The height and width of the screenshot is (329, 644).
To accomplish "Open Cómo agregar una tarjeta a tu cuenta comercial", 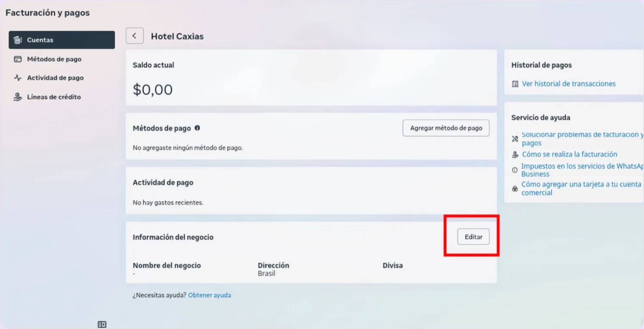I will [581, 188].
